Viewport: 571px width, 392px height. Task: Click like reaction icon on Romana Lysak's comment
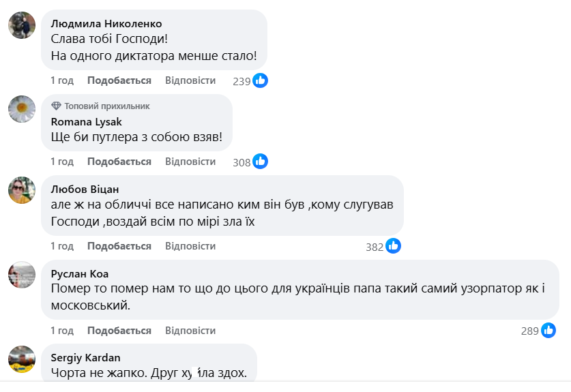pos(260,162)
